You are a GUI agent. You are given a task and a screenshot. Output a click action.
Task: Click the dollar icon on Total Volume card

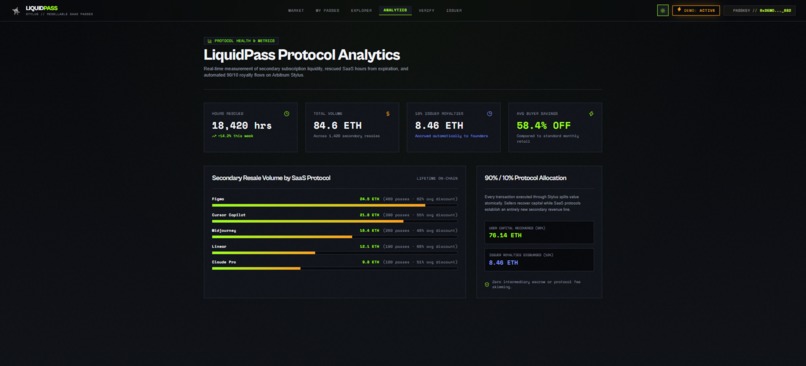pos(388,114)
